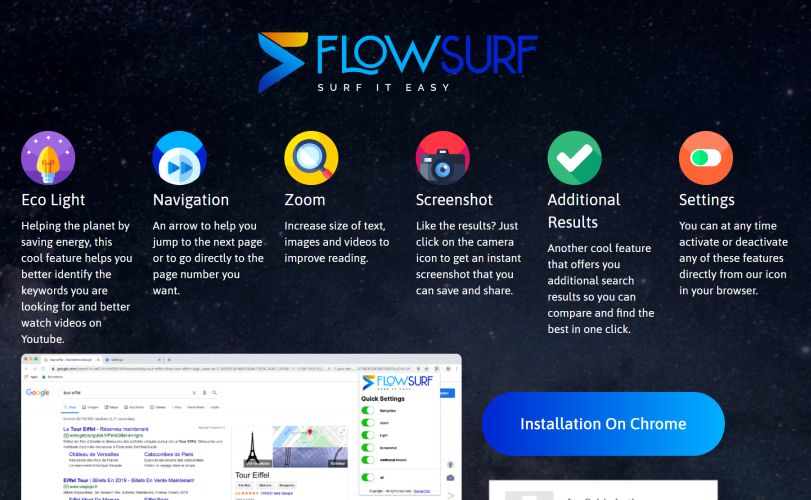
Task: Disable the Screenshot switch in Quick Settings
Action: [x=368, y=448]
